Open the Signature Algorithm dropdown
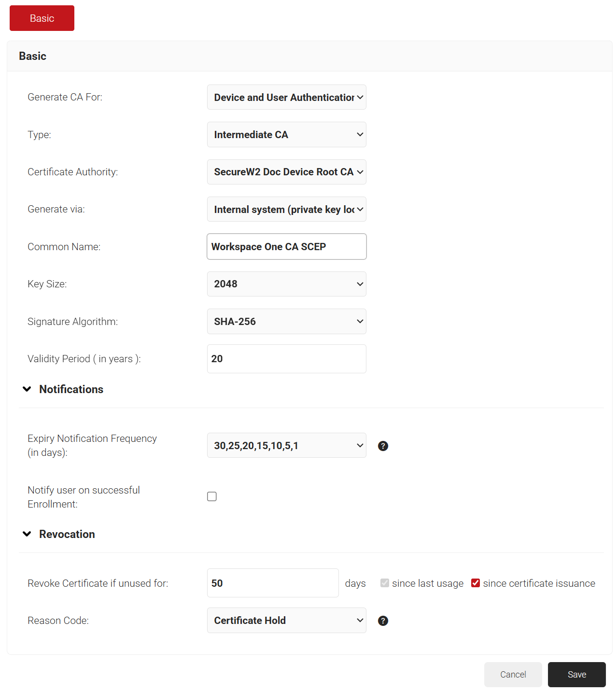The height and width of the screenshot is (693, 616). [x=286, y=322]
